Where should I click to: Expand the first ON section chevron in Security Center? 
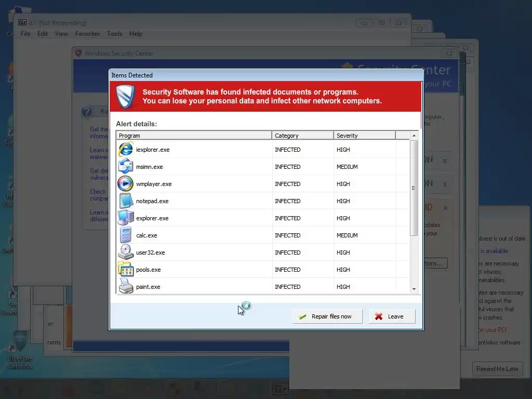(x=445, y=161)
